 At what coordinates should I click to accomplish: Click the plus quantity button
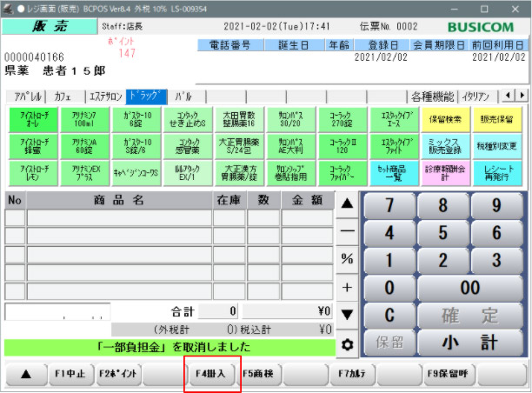click(x=348, y=287)
